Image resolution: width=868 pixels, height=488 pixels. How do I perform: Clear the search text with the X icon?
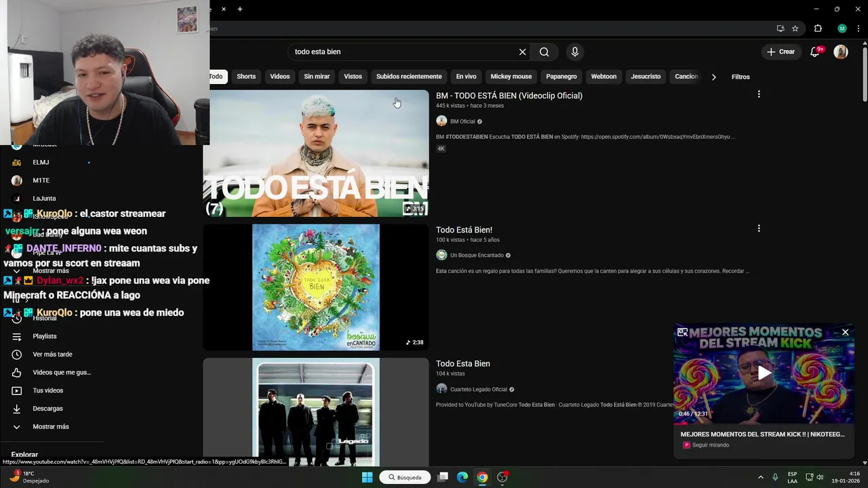[x=522, y=52]
